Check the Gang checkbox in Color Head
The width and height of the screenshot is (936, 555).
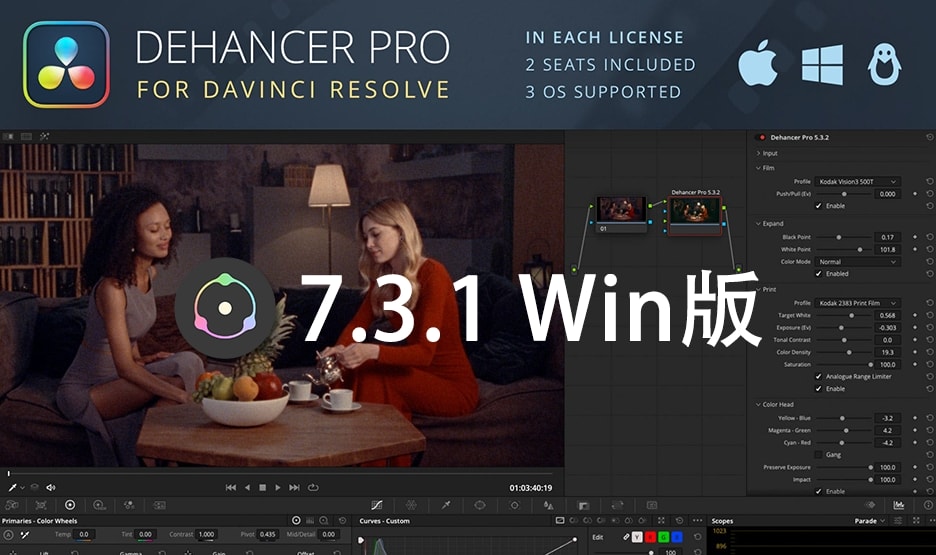pyautogui.click(x=818, y=455)
